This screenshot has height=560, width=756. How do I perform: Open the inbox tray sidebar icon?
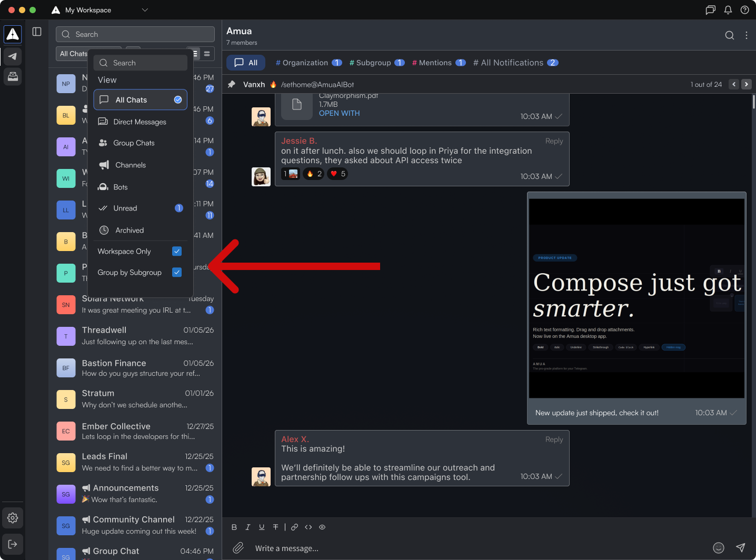[13, 77]
